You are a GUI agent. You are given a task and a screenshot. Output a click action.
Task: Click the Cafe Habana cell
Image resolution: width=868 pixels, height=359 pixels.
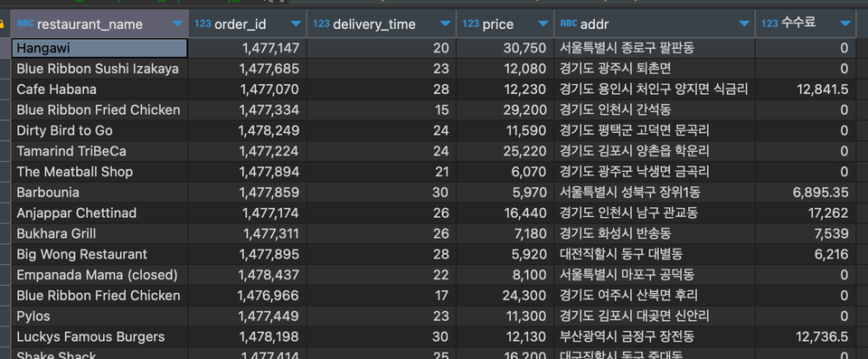99,90
